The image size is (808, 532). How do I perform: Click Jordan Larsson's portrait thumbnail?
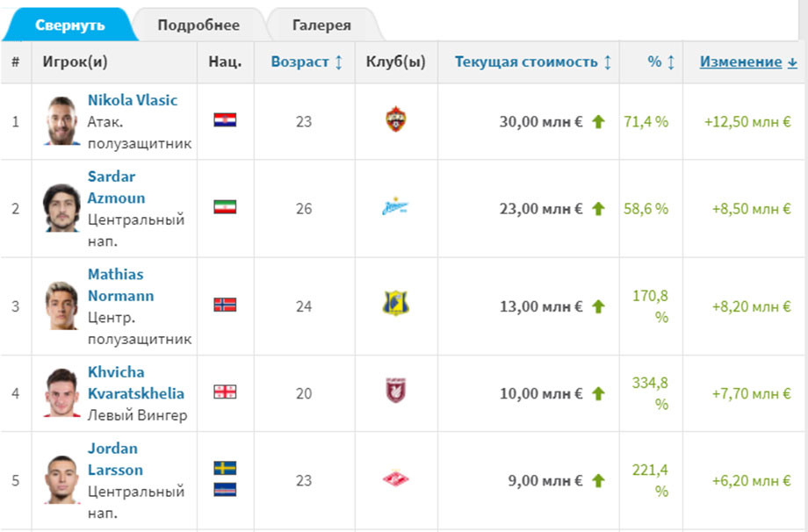[x=61, y=479]
